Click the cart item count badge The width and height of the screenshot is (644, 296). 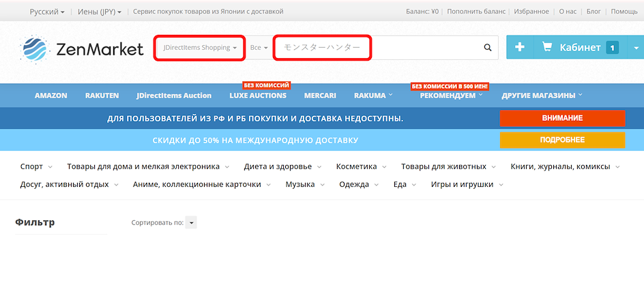[x=612, y=48]
